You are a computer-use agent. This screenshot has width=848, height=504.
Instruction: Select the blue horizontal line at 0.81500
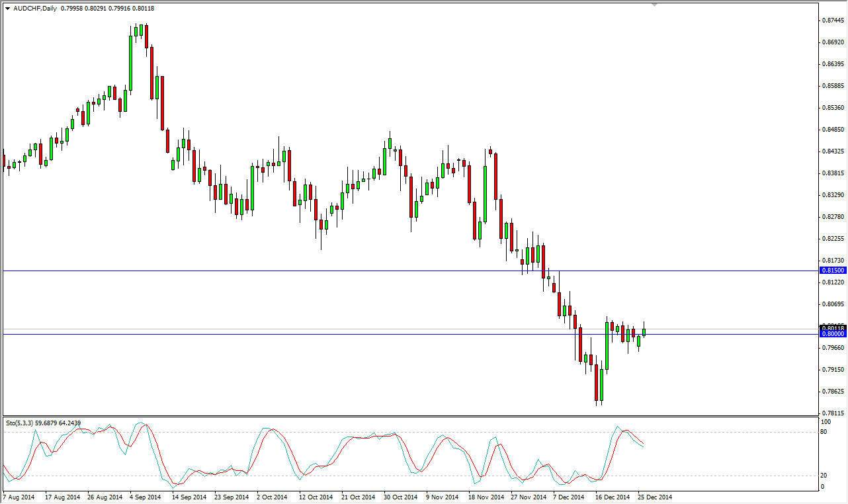tap(397, 271)
